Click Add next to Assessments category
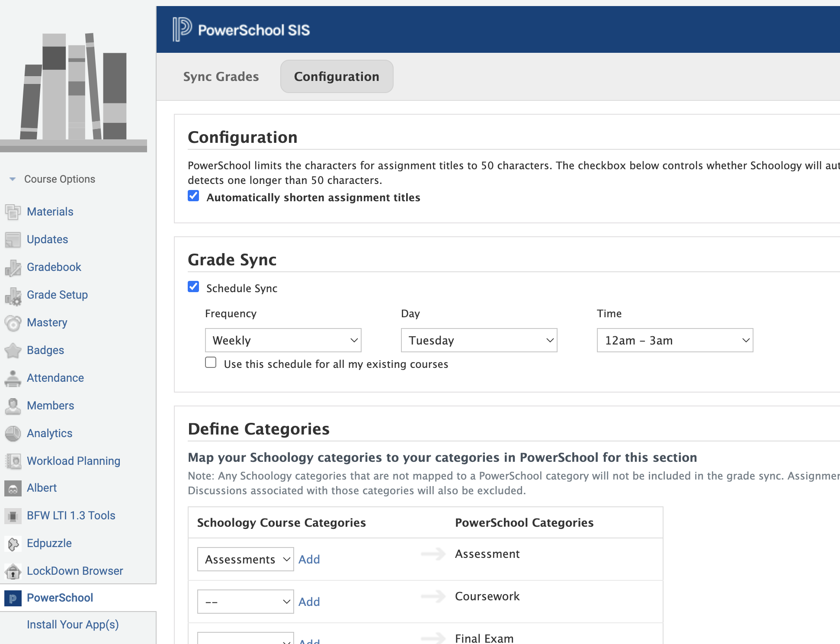The width and height of the screenshot is (840, 644). click(x=309, y=559)
